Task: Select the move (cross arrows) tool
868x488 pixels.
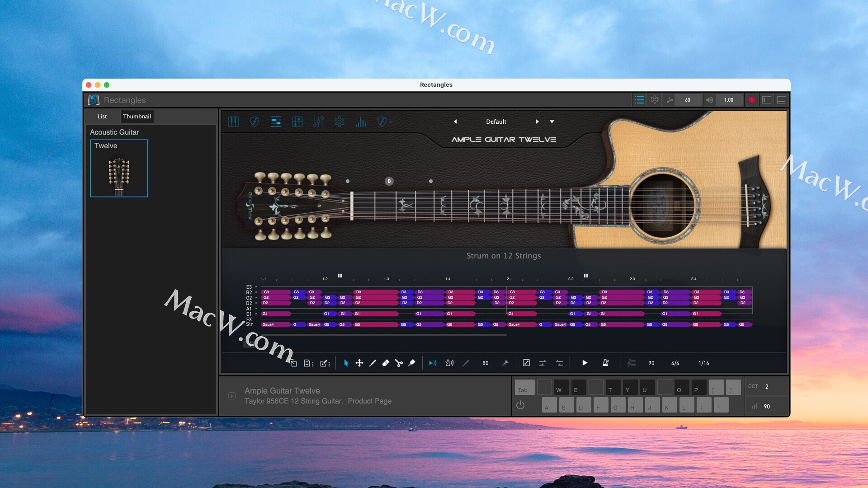Action: point(359,363)
